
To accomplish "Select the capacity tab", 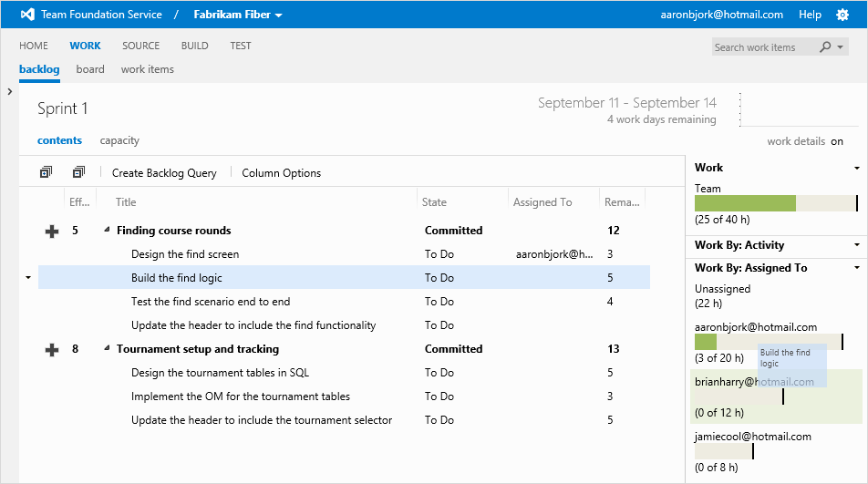I will point(119,141).
